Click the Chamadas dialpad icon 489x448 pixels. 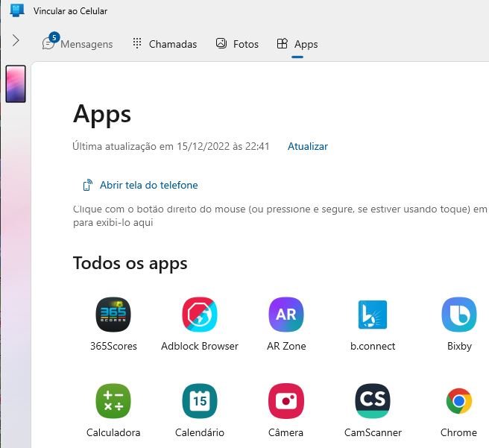point(137,43)
